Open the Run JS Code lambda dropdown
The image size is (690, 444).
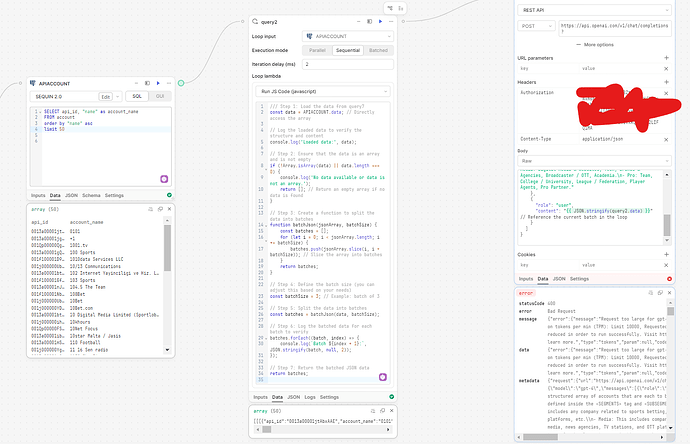point(323,92)
